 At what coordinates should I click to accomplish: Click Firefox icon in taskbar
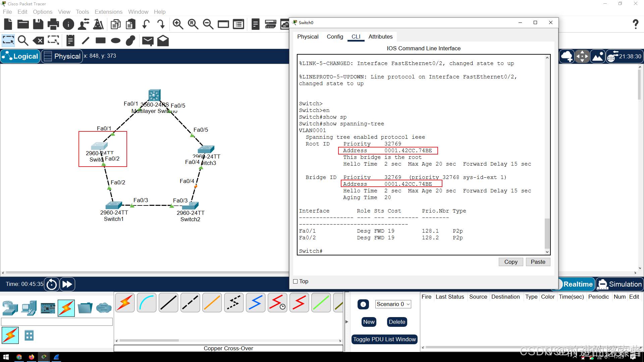tap(31, 357)
